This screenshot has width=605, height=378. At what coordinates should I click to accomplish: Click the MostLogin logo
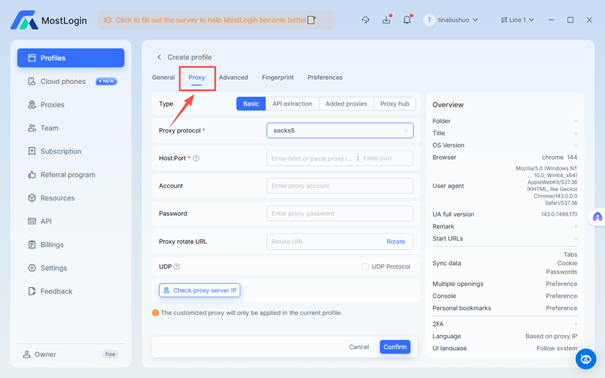coord(49,20)
